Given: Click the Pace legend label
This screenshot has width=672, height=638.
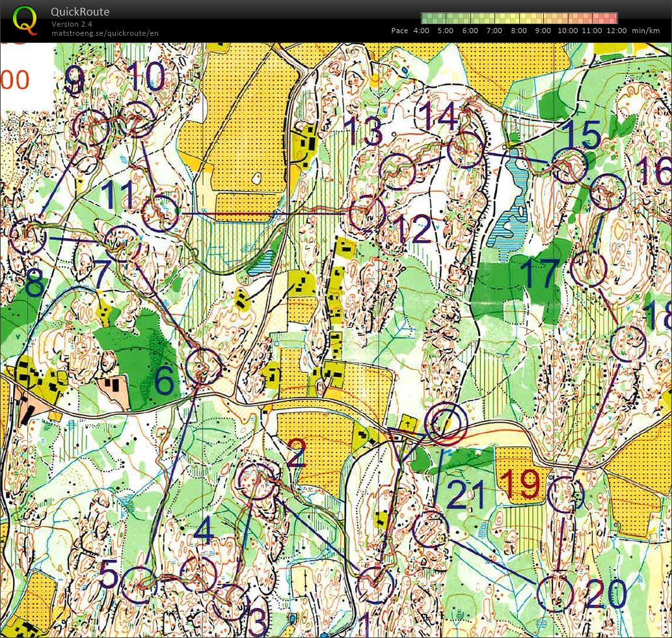Looking at the screenshot, I should [x=399, y=31].
